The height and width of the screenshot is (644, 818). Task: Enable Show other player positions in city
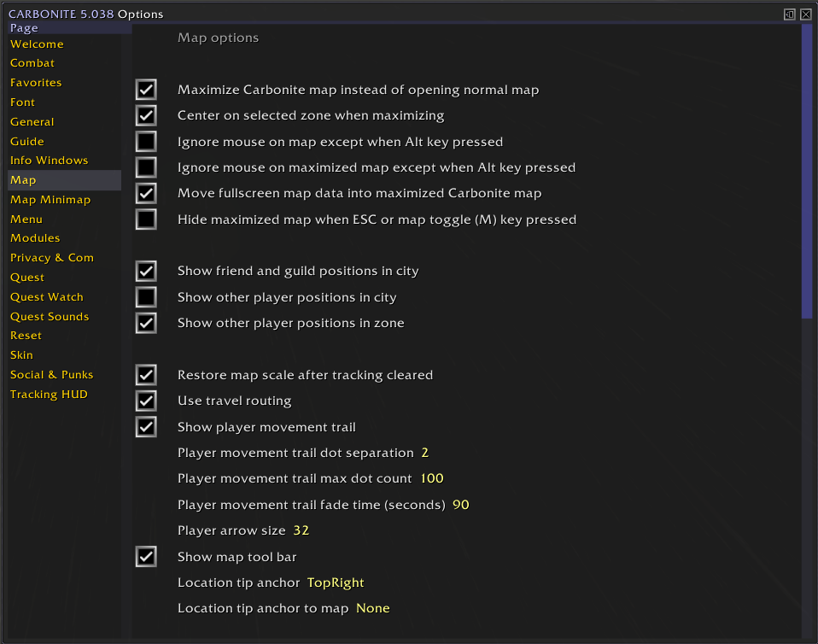pyautogui.click(x=146, y=297)
